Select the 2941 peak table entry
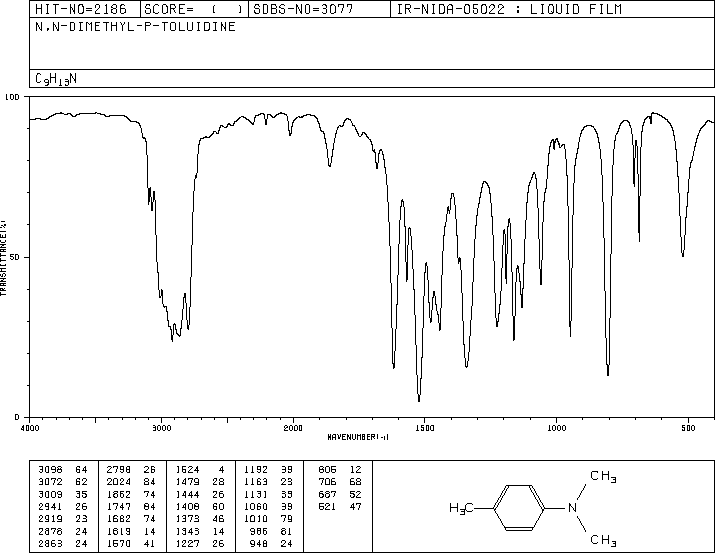 (x=51, y=506)
